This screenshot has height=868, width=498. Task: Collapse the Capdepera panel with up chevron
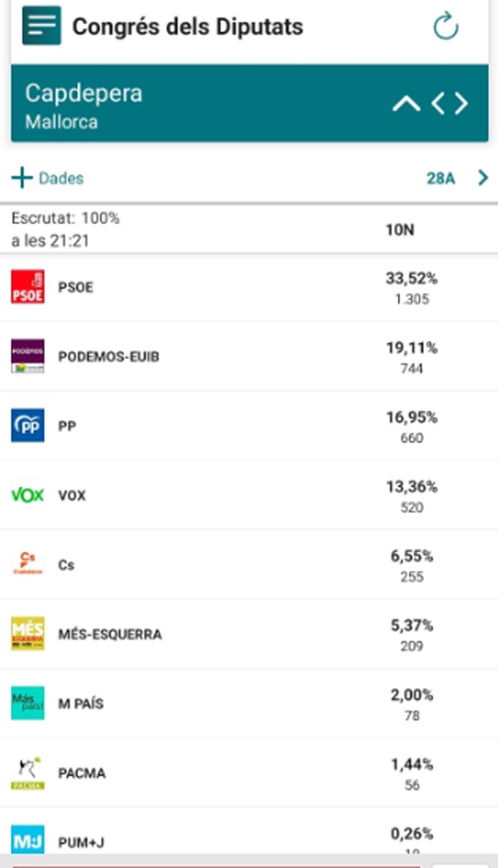tap(406, 104)
